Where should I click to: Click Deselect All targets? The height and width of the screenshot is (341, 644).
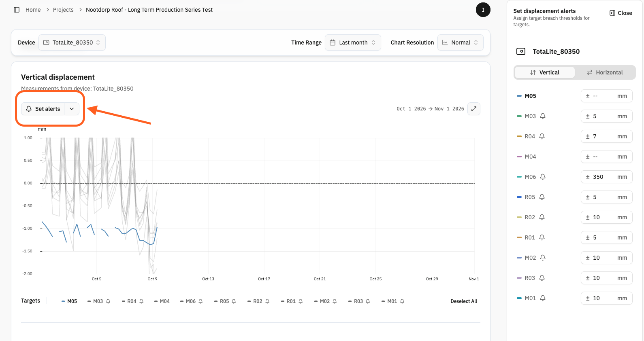click(x=464, y=301)
